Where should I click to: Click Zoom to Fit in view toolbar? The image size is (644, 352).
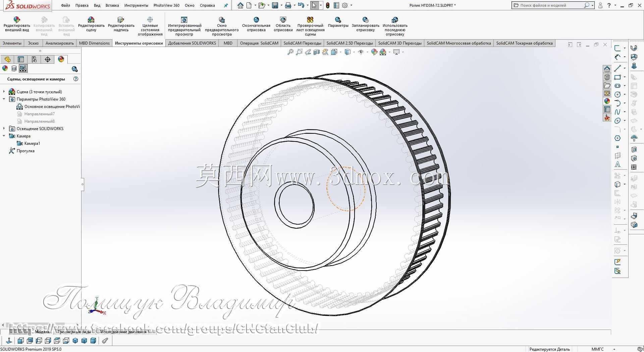click(x=290, y=52)
